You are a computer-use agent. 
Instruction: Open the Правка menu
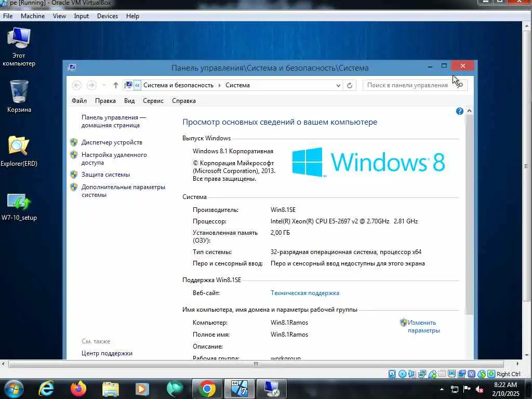pyautogui.click(x=105, y=101)
